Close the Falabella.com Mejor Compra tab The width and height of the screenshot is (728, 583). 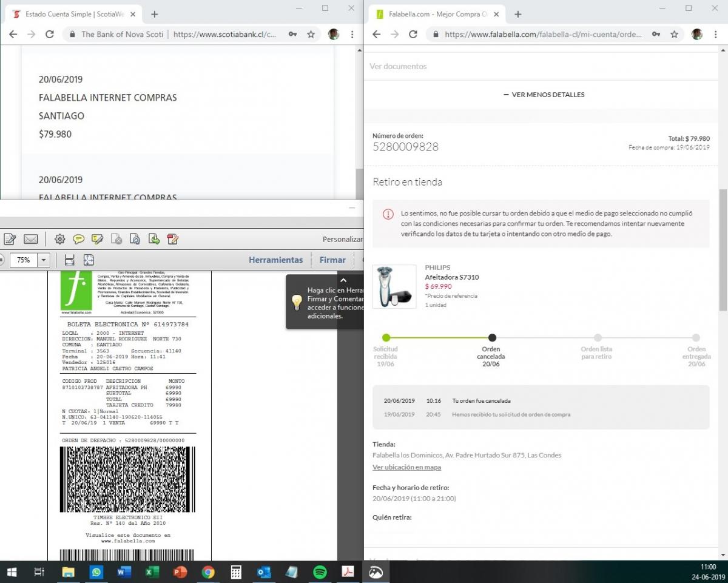click(496, 14)
